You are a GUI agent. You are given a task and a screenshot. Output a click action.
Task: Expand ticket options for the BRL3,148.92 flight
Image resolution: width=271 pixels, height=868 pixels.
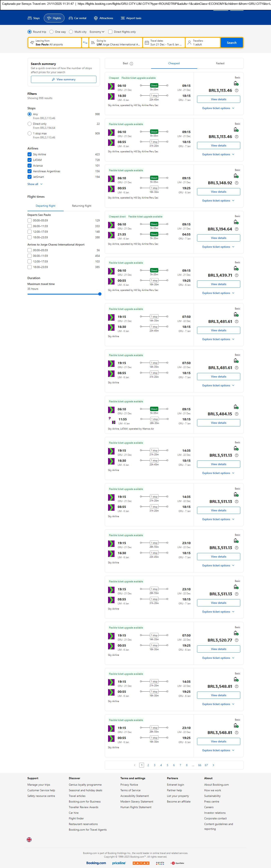tap(218, 201)
